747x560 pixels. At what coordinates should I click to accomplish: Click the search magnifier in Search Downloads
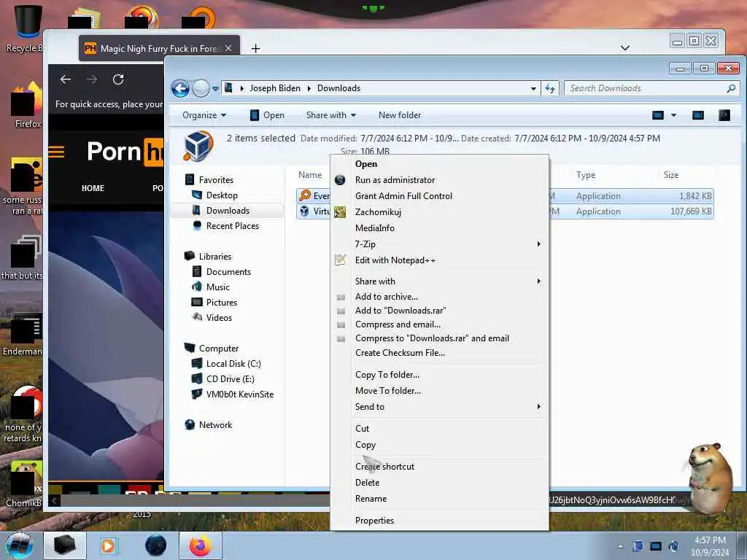731,88
